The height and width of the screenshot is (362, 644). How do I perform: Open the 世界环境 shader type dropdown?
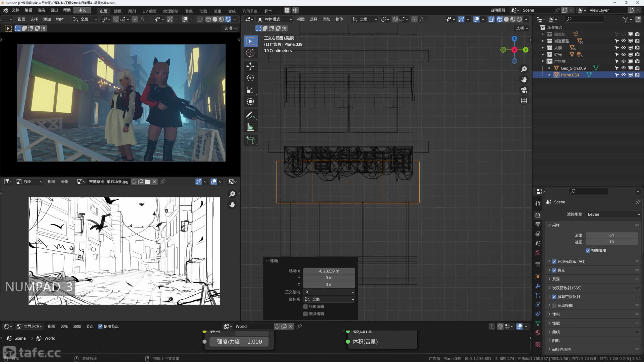(x=29, y=326)
